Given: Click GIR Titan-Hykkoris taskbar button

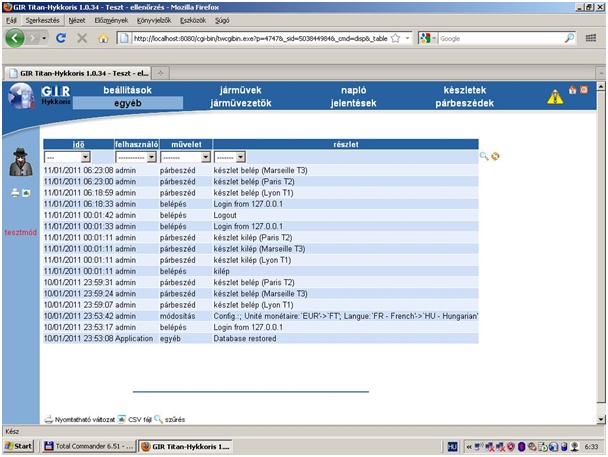Looking at the screenshot, I should [186, 447].
